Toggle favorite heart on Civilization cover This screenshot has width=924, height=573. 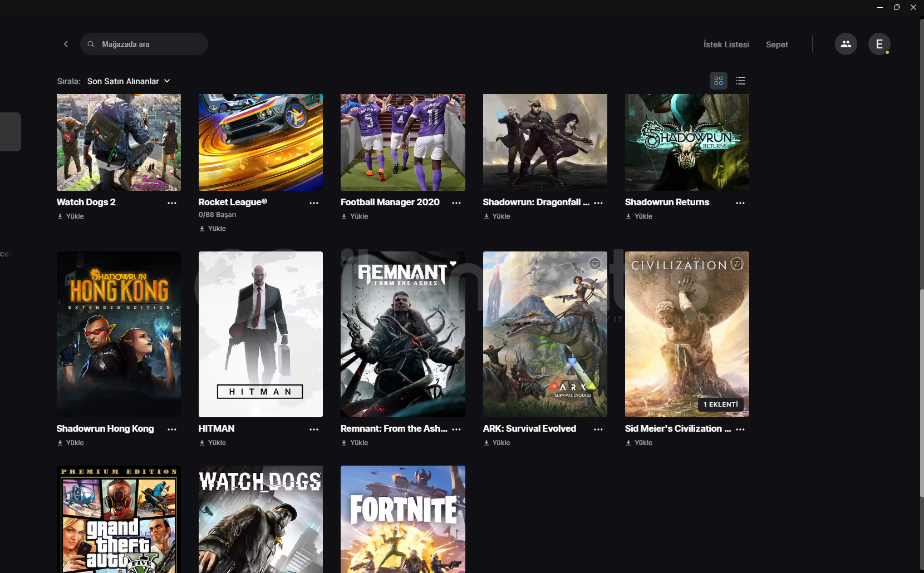[x=737, y=264]
